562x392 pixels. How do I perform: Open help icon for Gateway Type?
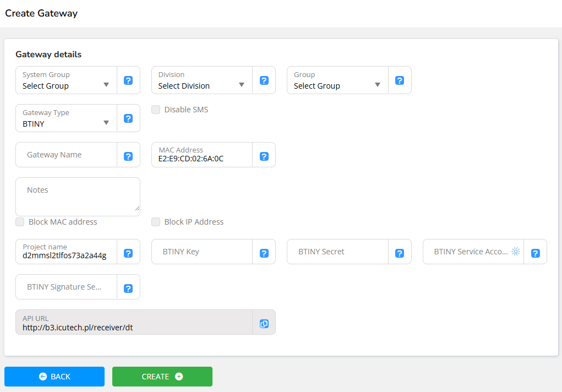click(128, 118)
